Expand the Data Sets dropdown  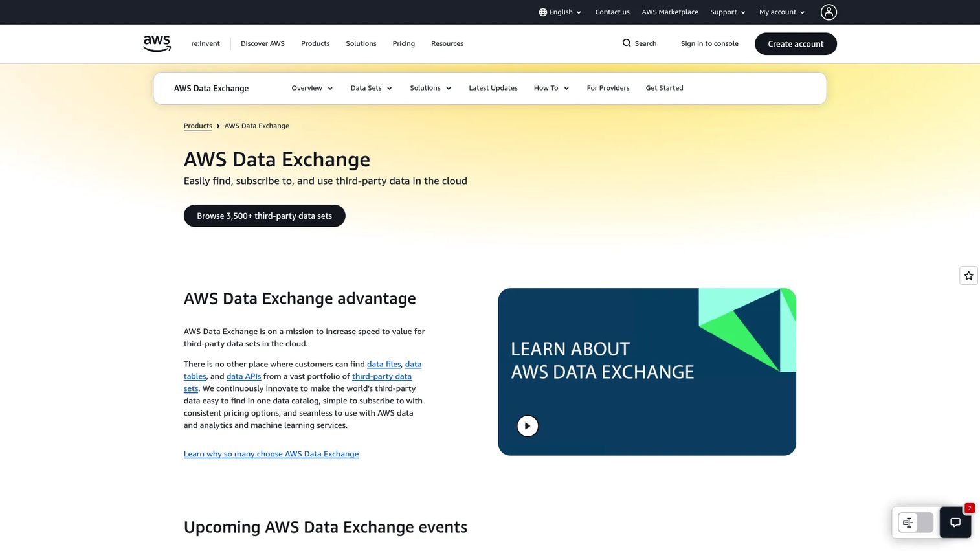(372, 88)
